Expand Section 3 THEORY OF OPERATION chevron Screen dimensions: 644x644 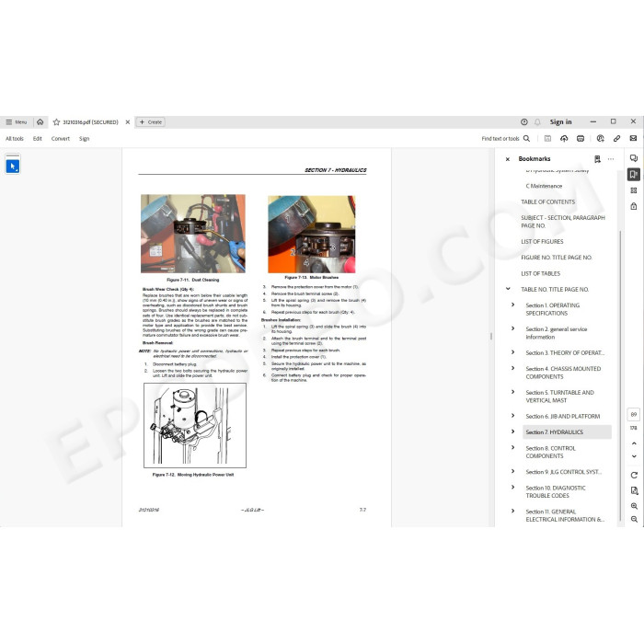[512, 352]
